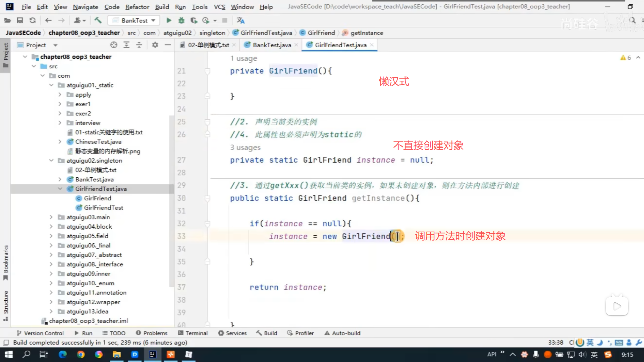
Task: Click the Debug bug icon
Action: click(181, 20)
